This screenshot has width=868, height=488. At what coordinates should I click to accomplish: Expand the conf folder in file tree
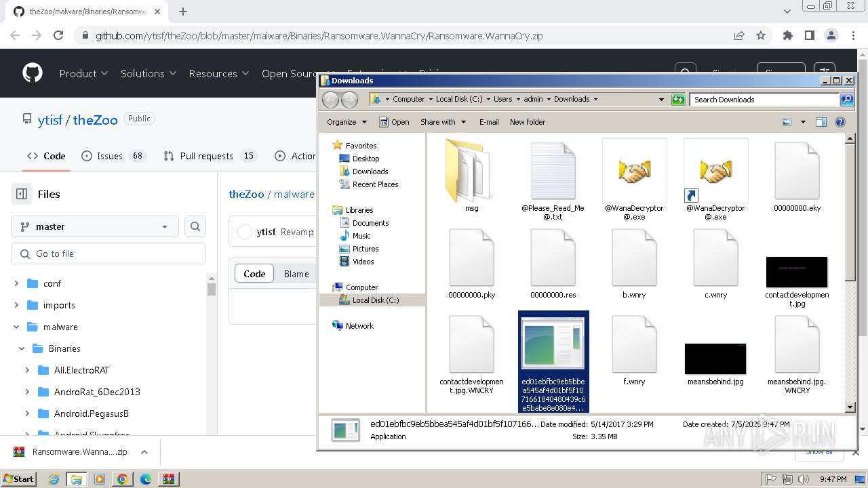pyautogui.click(x=16, y=283)
